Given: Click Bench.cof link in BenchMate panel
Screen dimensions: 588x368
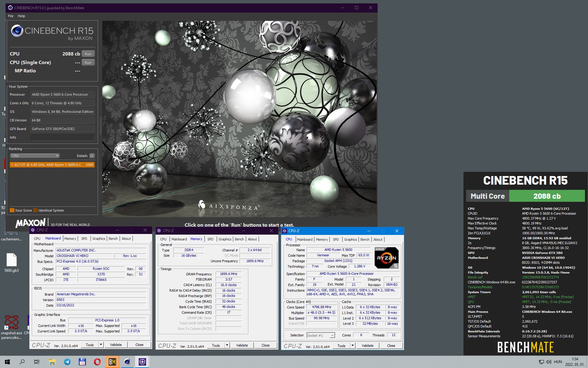Looking at the screenshot, I should point(475,277).
